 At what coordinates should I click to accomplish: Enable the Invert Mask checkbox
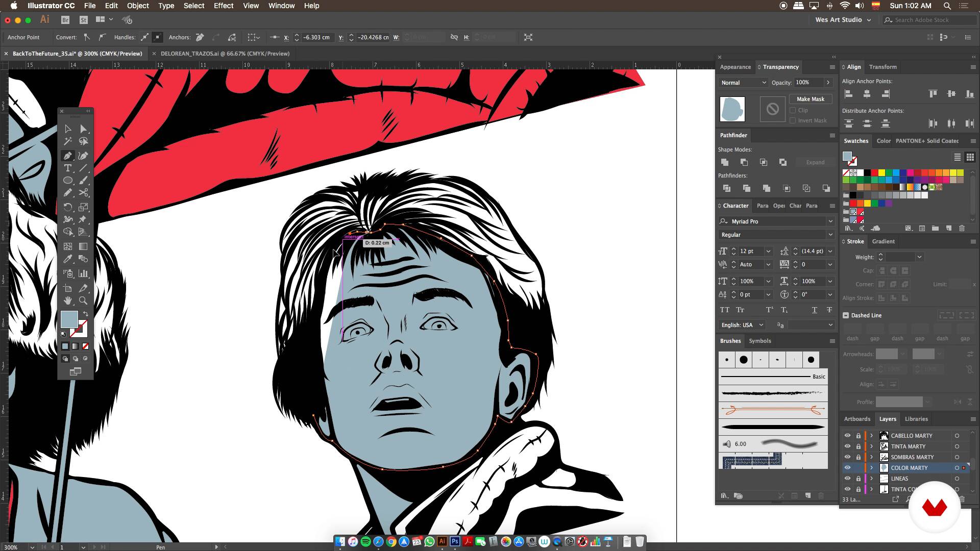click(x=793, y=120)
